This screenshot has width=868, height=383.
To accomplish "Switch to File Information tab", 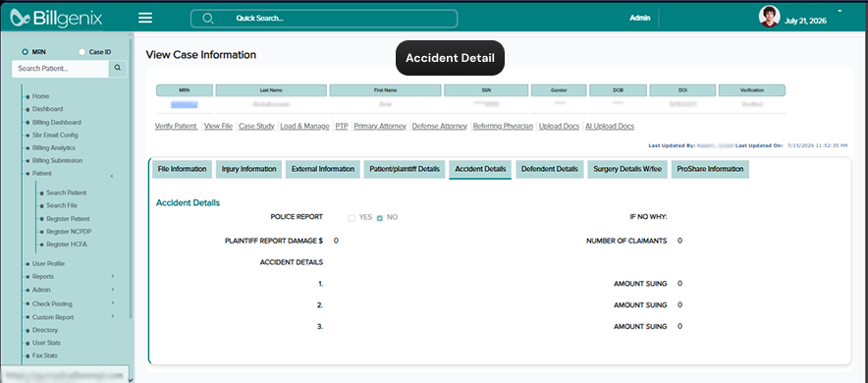I will (x=182, y=169).
